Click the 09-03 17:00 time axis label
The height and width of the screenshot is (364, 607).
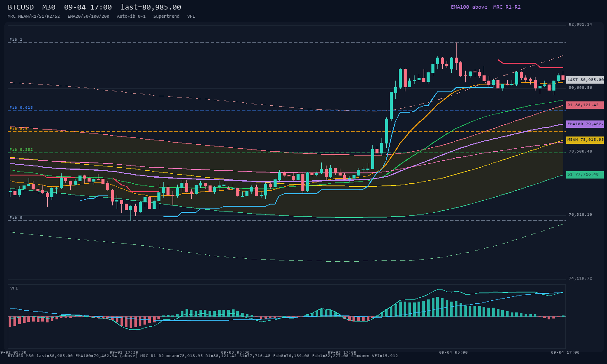342,352
